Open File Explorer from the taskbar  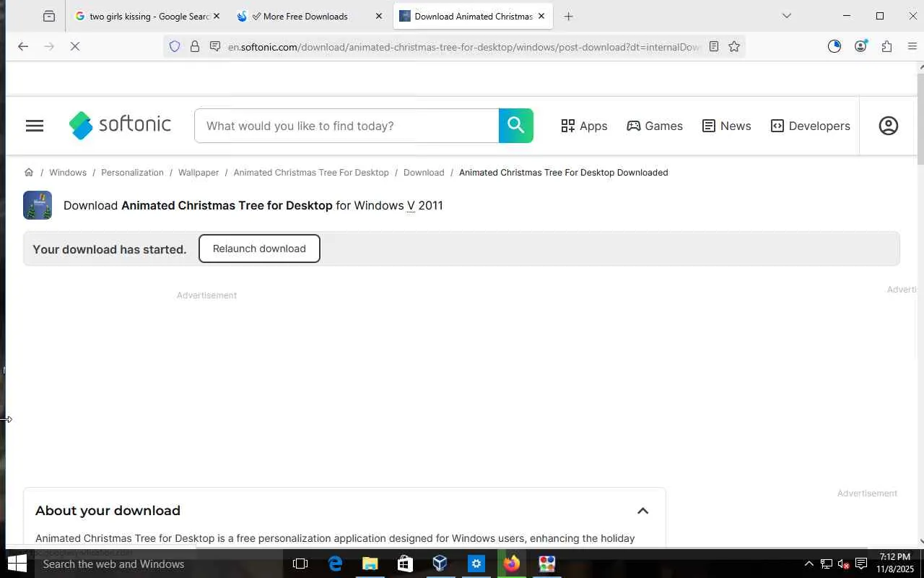click(370, 564)
